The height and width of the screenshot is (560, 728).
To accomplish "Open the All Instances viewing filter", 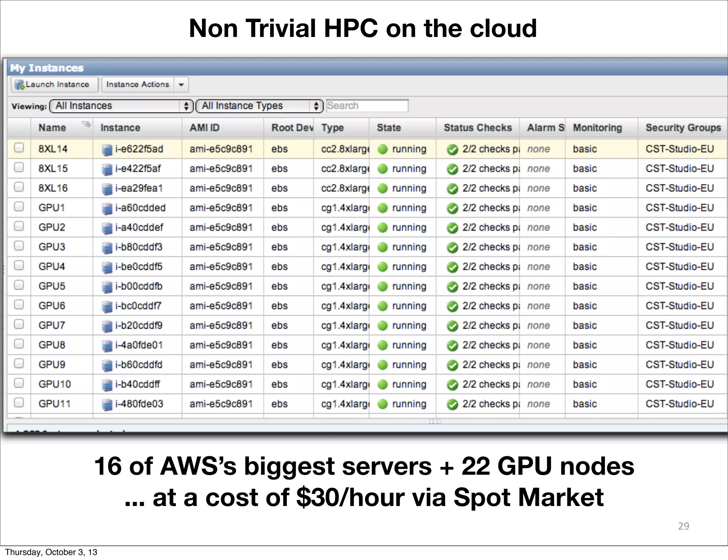I will point(121,106).
